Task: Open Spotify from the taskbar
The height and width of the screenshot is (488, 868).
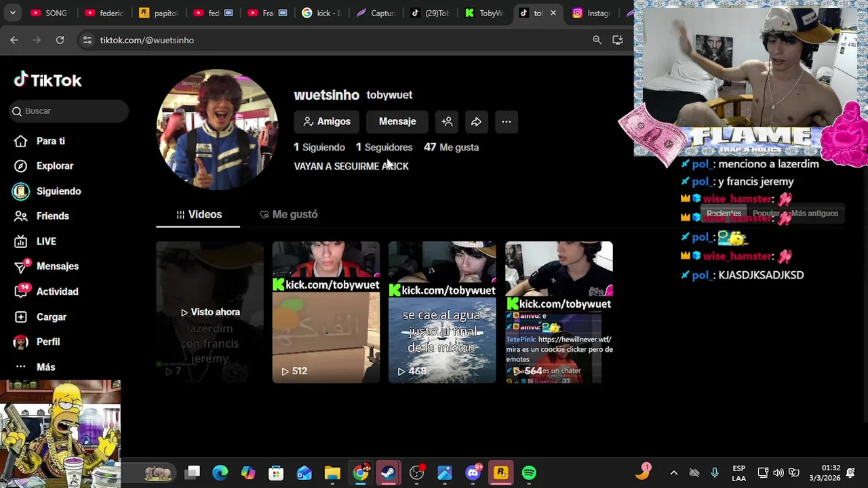Action: [530, 472]
